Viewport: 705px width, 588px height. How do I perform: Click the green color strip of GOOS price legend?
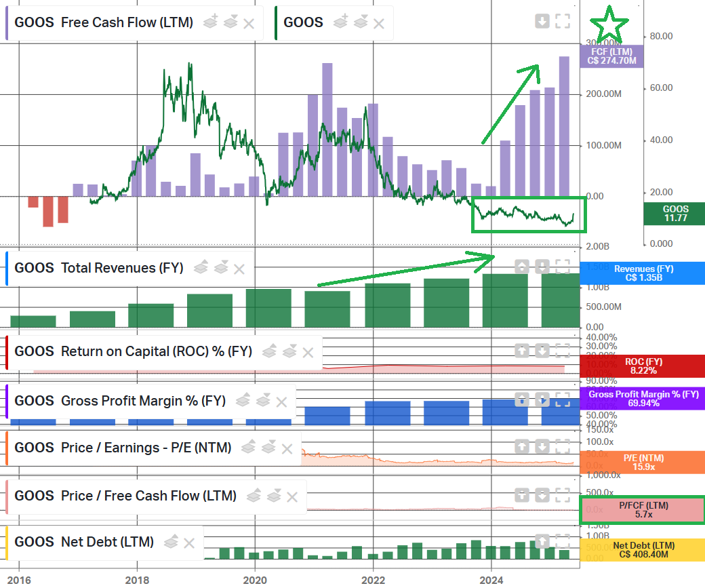pos(276,23)
